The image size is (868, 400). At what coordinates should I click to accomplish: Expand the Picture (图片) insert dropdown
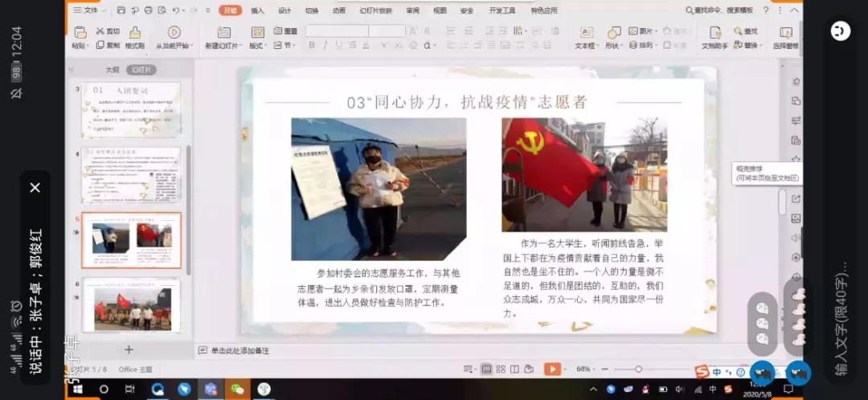(x=643, y=31)
